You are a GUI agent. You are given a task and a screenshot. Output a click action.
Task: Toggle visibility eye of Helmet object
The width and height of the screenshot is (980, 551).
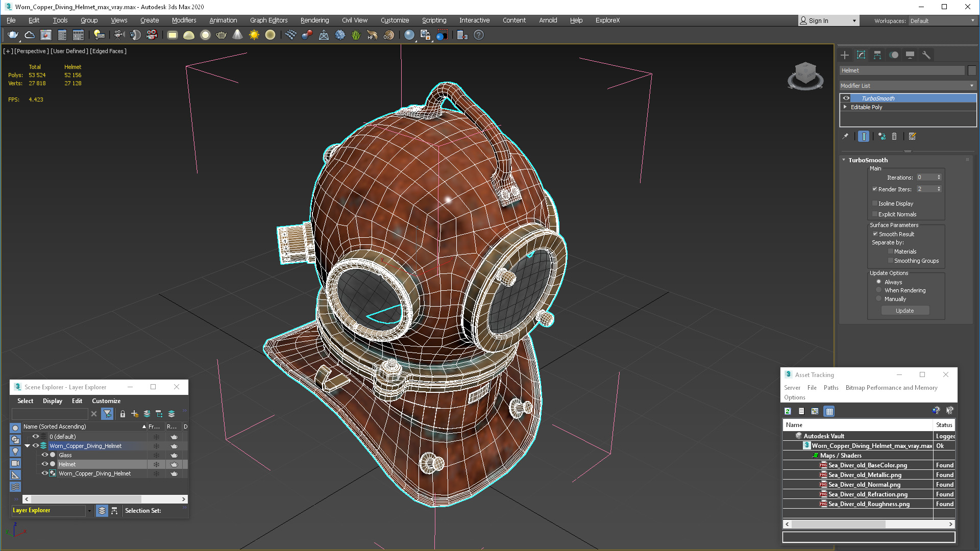(x=45, y=464)
